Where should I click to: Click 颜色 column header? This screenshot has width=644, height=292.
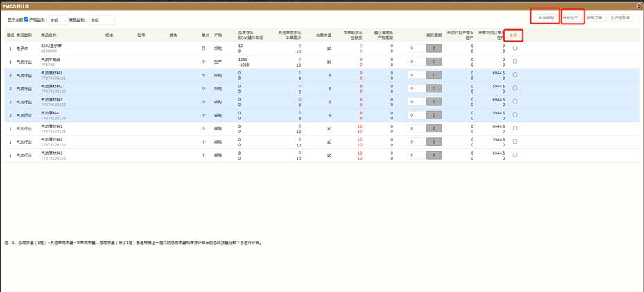tap(173, 36)
